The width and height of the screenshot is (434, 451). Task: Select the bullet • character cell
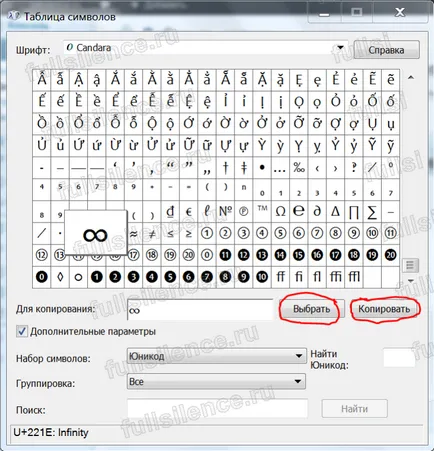pos(262,168)
